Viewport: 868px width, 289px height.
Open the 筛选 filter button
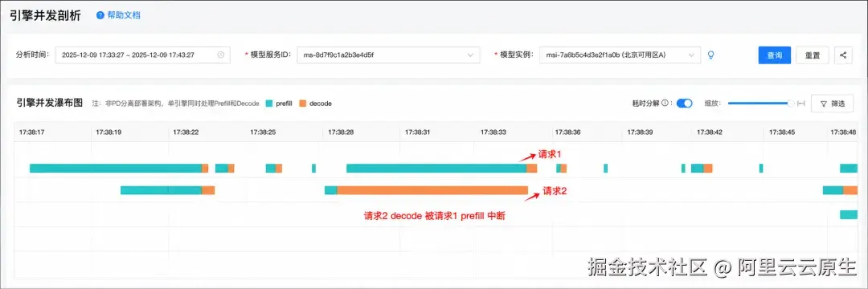832,104
